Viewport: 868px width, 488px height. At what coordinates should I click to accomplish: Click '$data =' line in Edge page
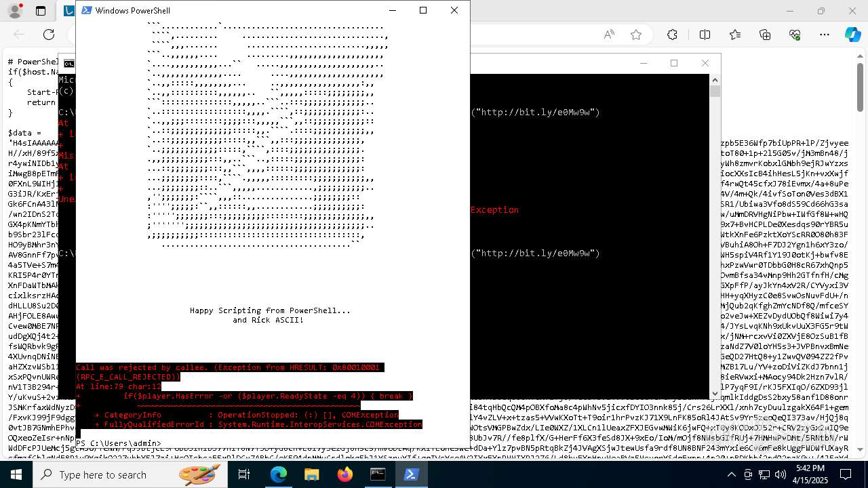point(25,133)
